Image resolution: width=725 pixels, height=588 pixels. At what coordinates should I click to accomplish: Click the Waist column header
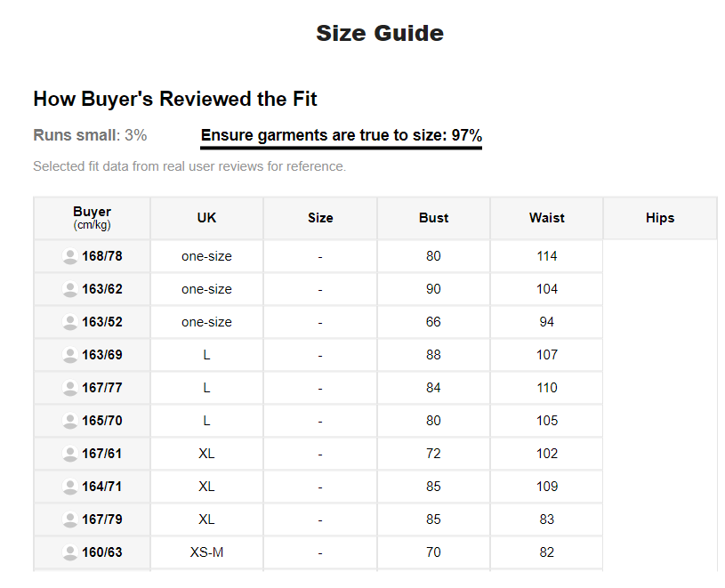click(x=546, y=218)
